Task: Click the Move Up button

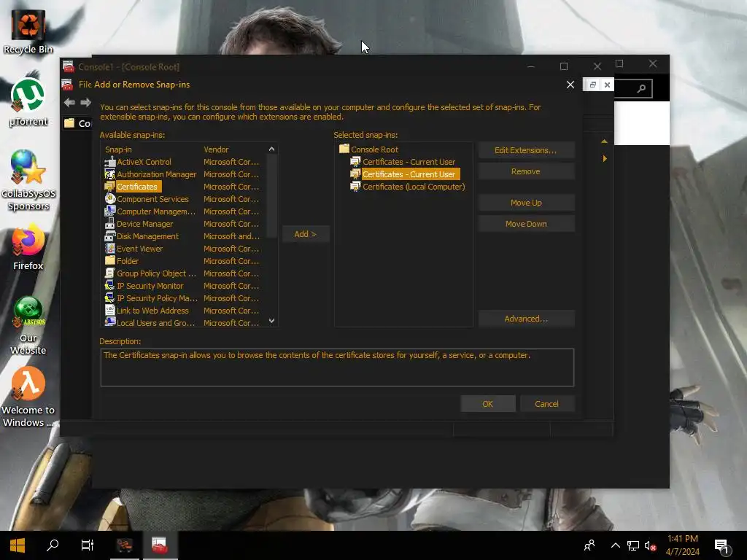Action: point(526,203)
